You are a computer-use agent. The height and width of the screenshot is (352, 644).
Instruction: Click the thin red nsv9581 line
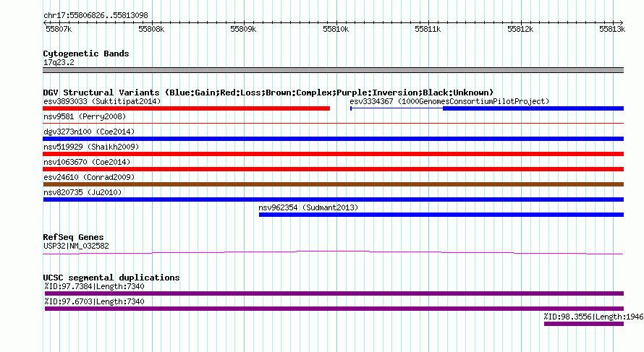(333, 123)
